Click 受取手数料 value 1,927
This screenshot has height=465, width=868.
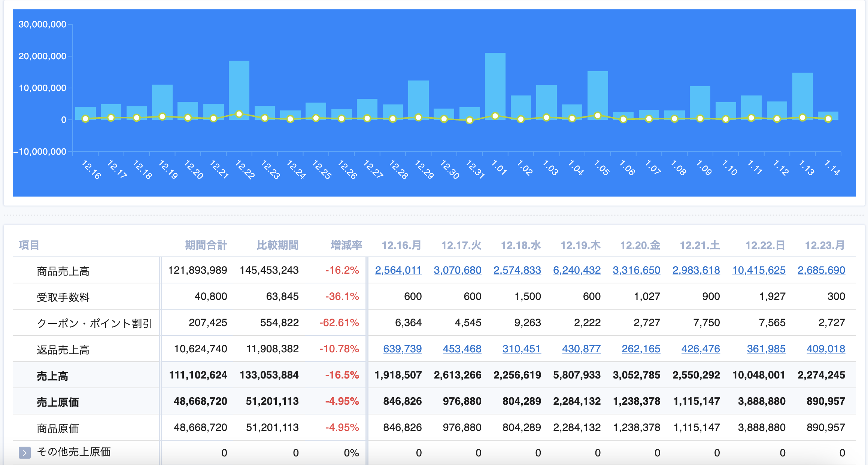click(x=772, y=297)
